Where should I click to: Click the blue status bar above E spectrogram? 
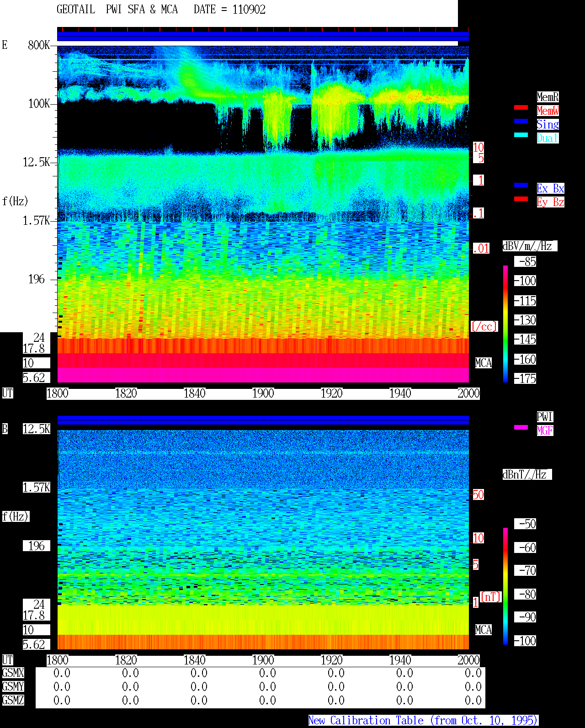(x=263, y=37)
